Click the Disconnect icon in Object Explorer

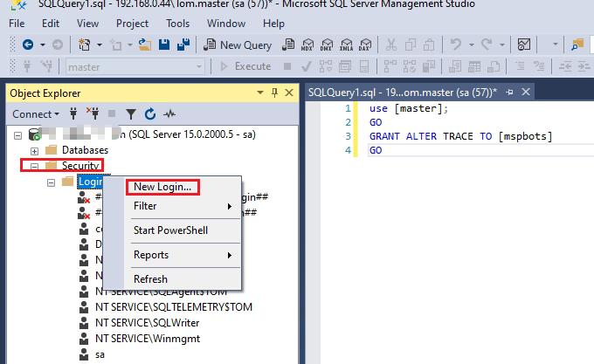92,113
